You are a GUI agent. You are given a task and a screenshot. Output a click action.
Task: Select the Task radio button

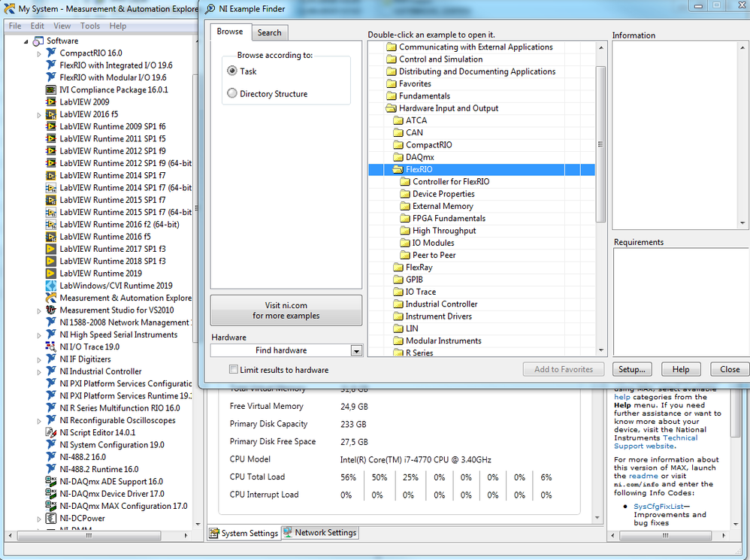(x=232, y=71)
